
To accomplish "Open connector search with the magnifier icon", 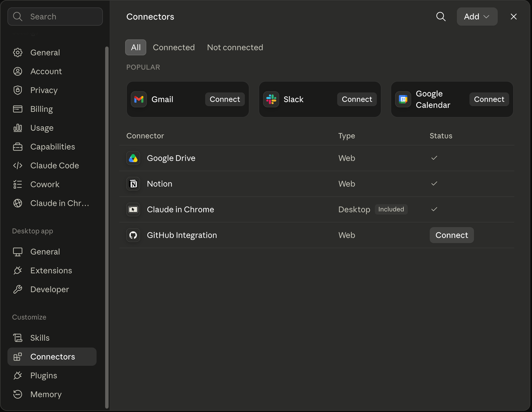I will (441, 16).
